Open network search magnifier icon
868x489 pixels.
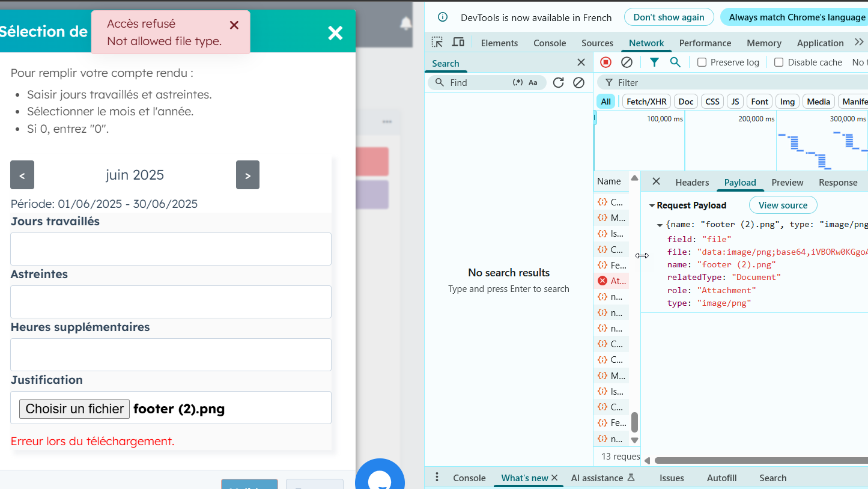[675, 62]
